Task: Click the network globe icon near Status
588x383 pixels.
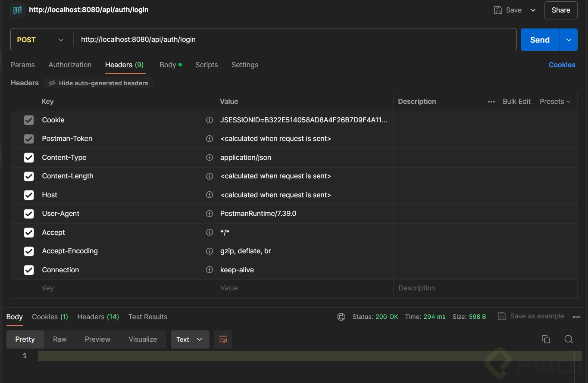Action: tap(341, 317)
